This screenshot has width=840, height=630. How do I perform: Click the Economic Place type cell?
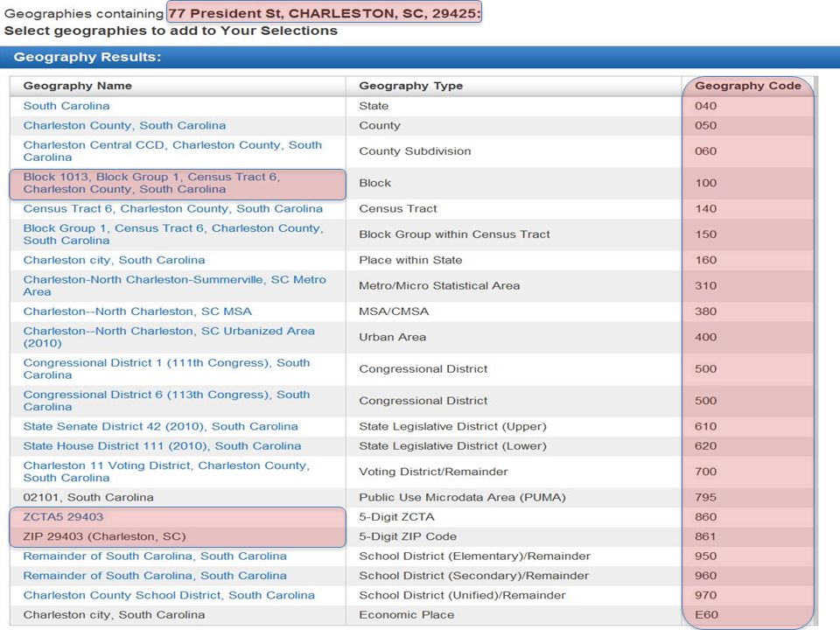[407, 615]
